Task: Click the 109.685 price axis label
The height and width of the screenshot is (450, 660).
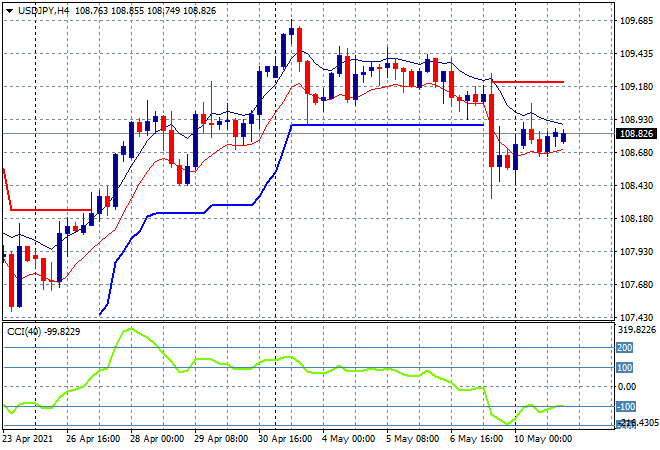Action: click(636, 20)
